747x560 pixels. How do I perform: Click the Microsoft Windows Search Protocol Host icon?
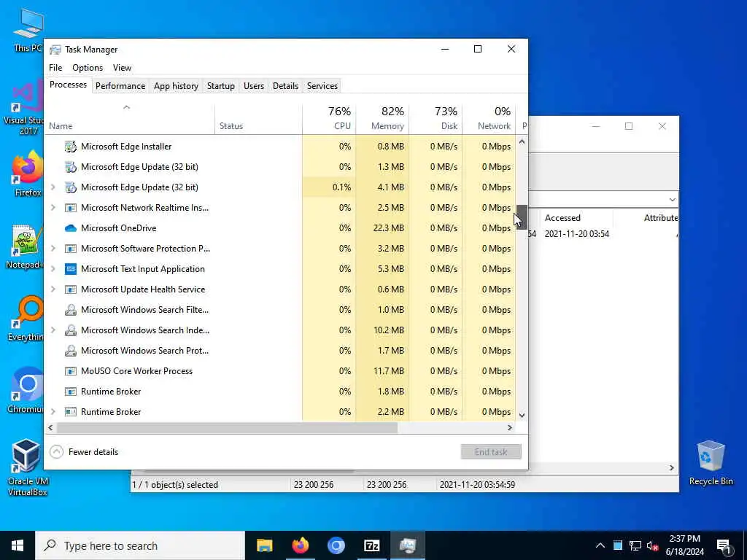pos(71,351)
